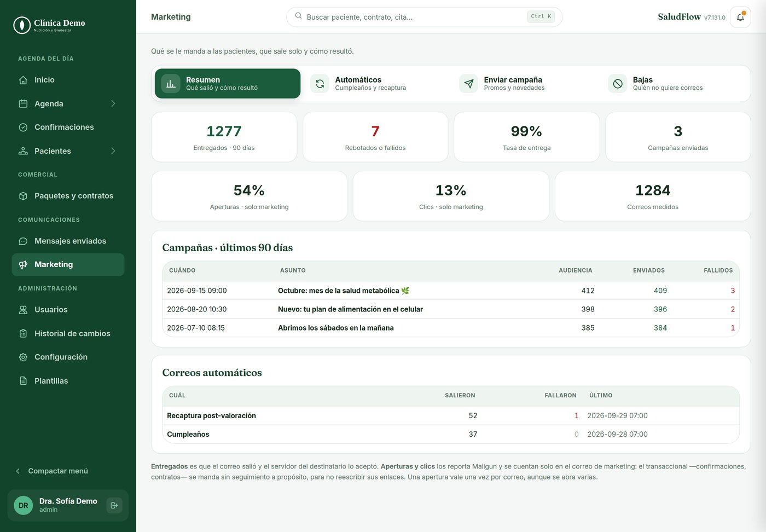Click the Inicio home icon
The width and height of the screenshot is (766, 532).
(x=23, y=80)
